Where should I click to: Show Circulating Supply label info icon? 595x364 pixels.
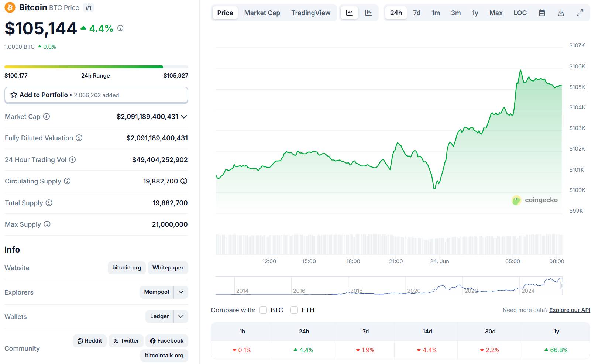[67, 181]
